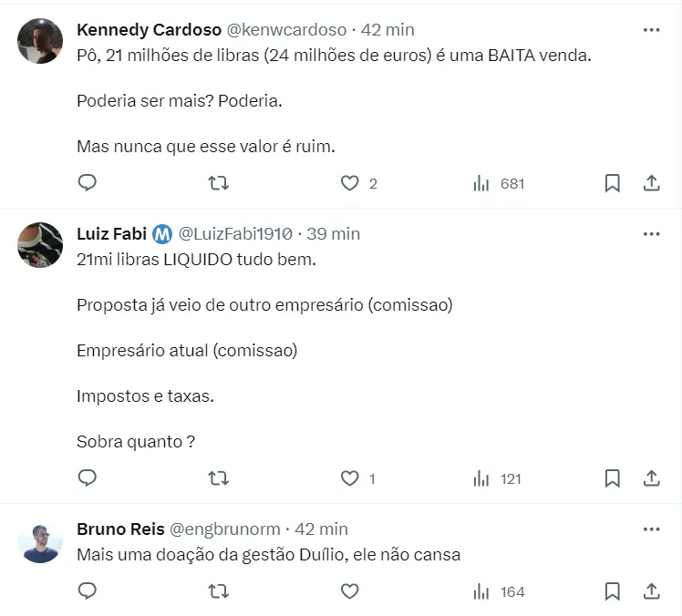Reply to Kennedy Cardoso's tweet
The height and width of the screenshot is (616, 682).
(x=88, y=183)
